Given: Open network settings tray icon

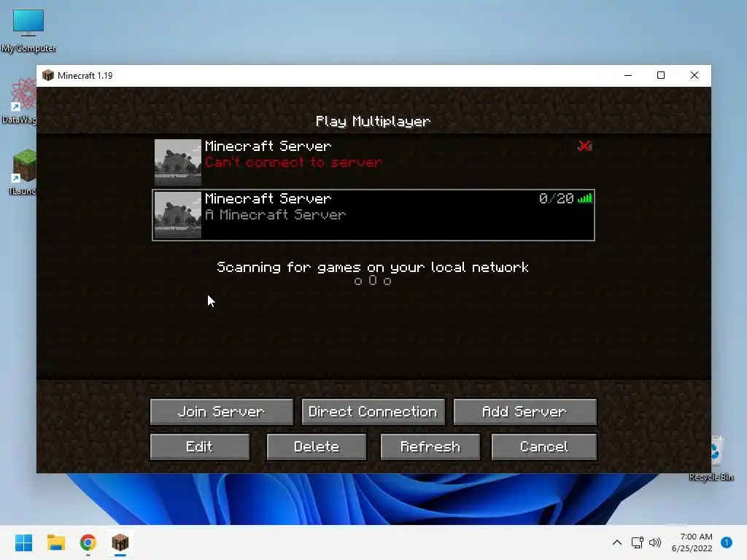Looking at the screenshot, I should 638,542.
